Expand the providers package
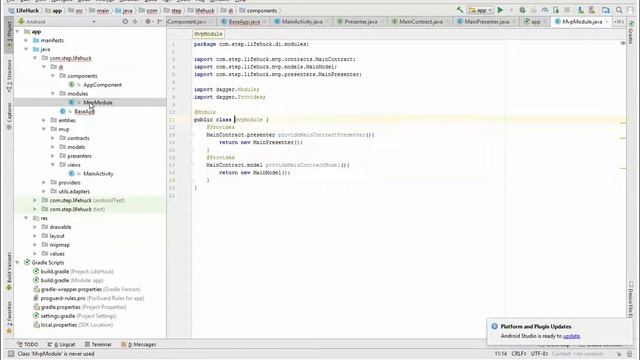Image resolution: width=640 pixels, height=360 pixels. click(x=44, y=182)
